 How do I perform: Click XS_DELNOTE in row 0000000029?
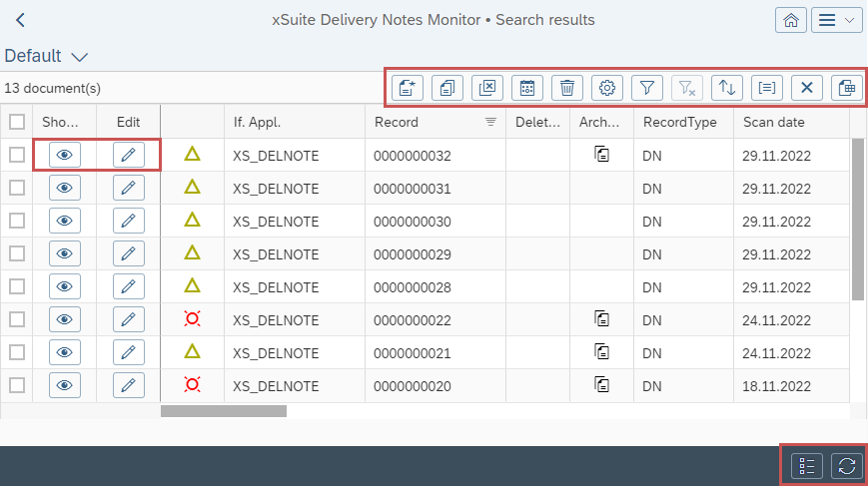tap(276, 254)
